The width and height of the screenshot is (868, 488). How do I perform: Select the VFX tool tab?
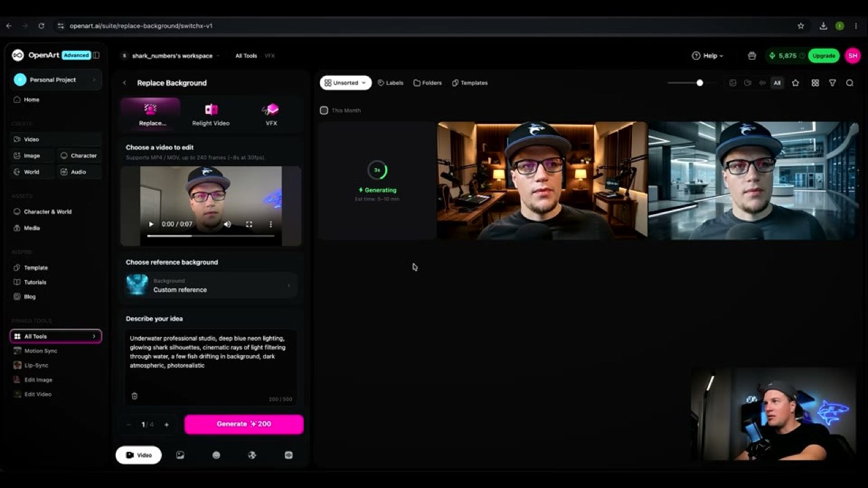coord(271,115)
